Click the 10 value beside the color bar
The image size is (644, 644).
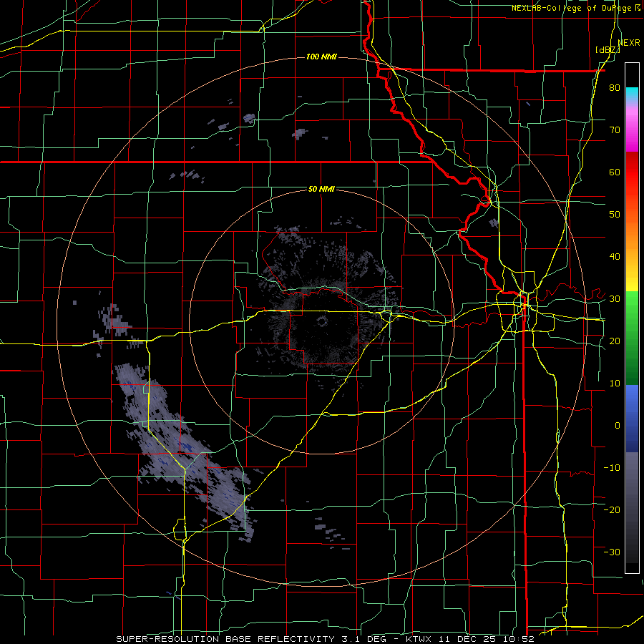point(615,384)
